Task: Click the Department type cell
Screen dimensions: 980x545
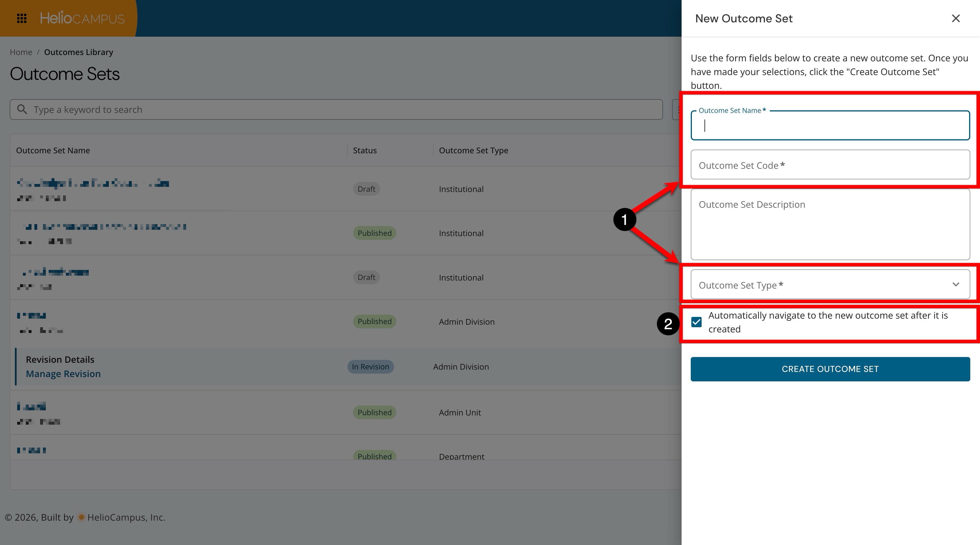Action: click(461, 456)
